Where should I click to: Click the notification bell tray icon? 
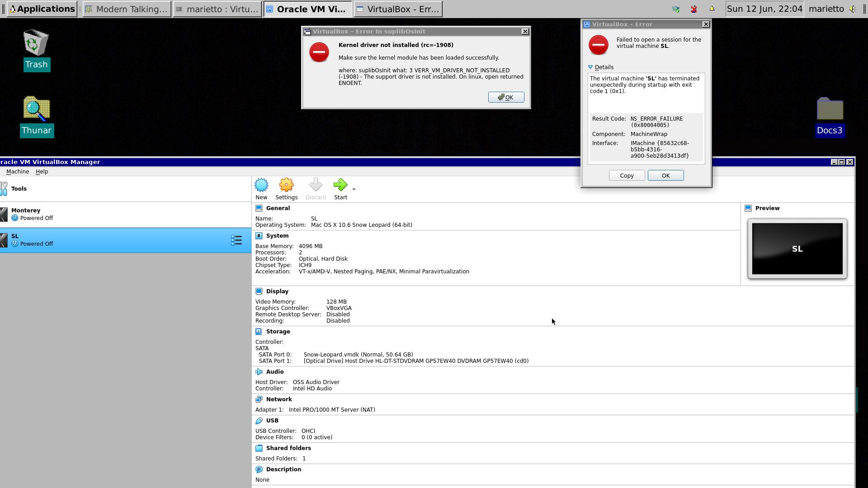click(x=712, y=9)
